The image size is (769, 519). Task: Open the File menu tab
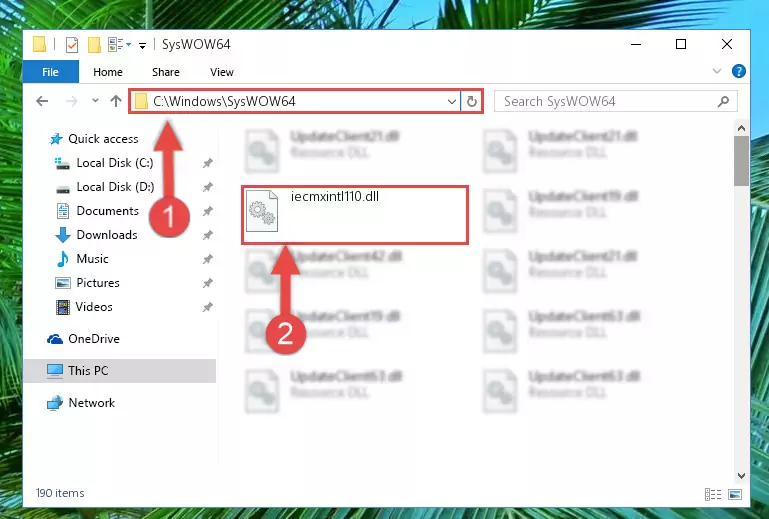coord(51,72)
